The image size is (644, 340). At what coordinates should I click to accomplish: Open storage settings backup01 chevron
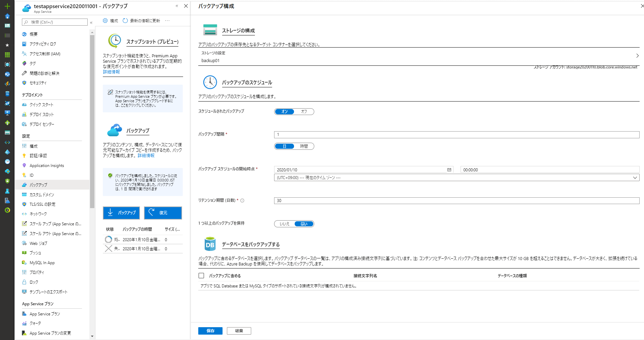pyautogui.click(x=637, y=56)
